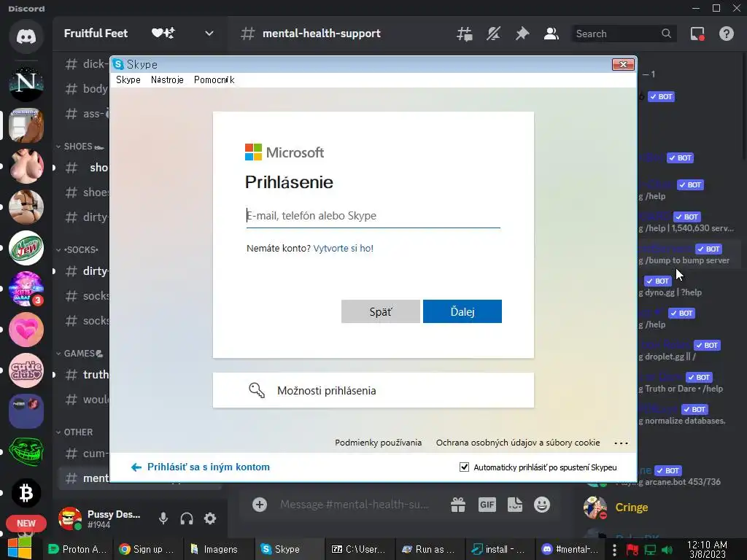Select the green troll face server icon

coord(26,452)
